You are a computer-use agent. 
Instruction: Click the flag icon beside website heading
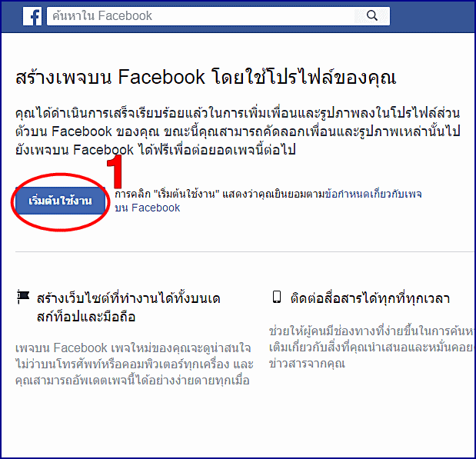point(23,297)
